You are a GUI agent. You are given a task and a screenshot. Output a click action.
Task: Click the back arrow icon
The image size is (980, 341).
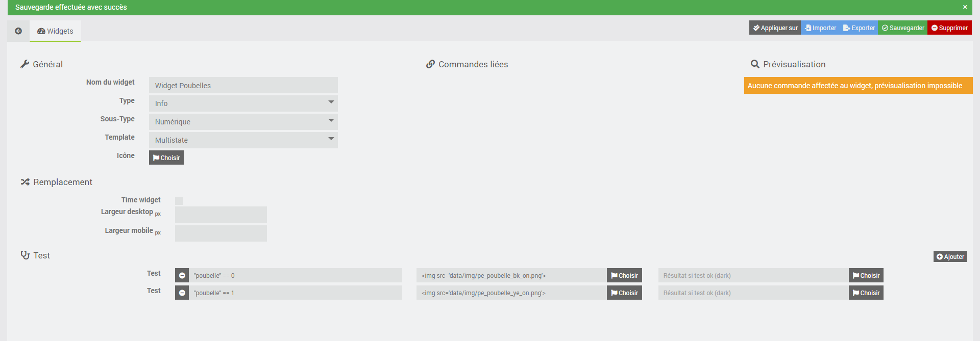tap(18, 31)
